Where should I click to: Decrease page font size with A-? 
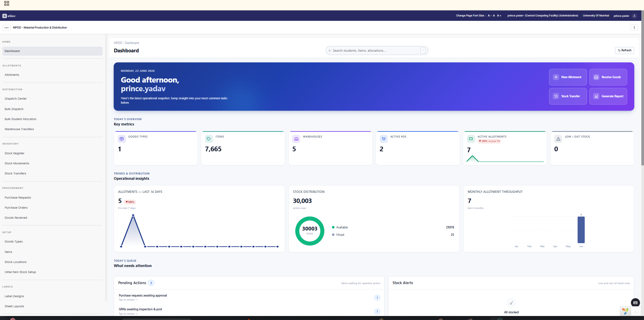489,15
